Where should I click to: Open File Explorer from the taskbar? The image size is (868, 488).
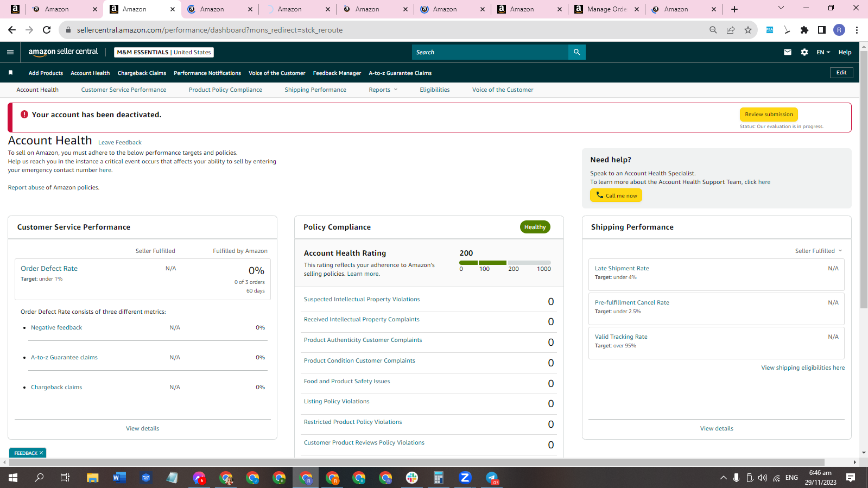[x=93, y=478]
